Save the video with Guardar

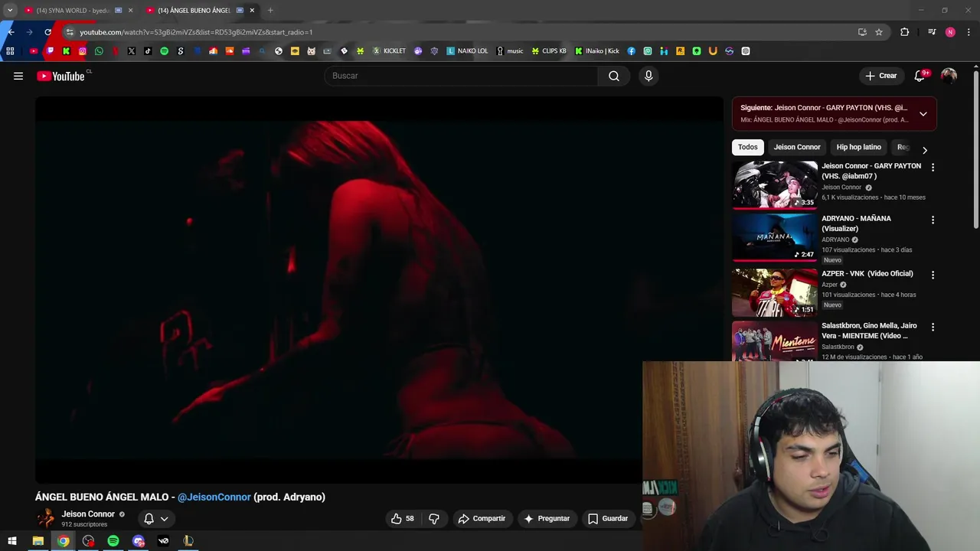tap(608, 518)
